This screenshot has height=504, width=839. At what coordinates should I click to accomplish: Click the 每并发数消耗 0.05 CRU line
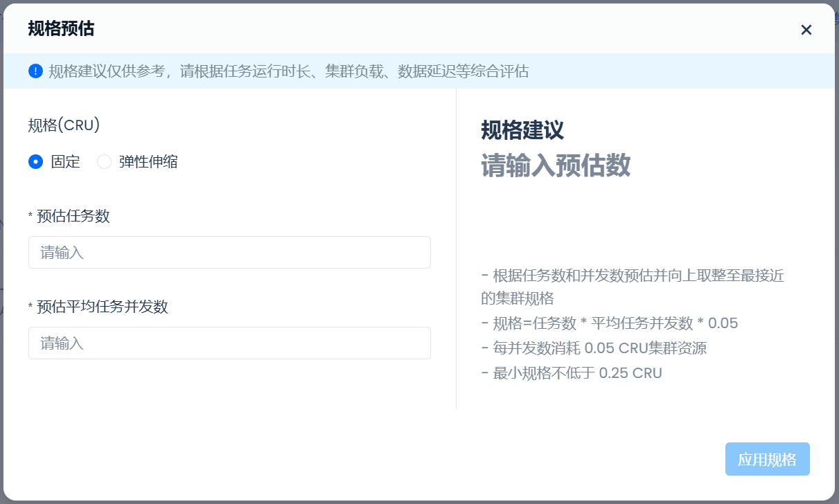tap(594, 348)
